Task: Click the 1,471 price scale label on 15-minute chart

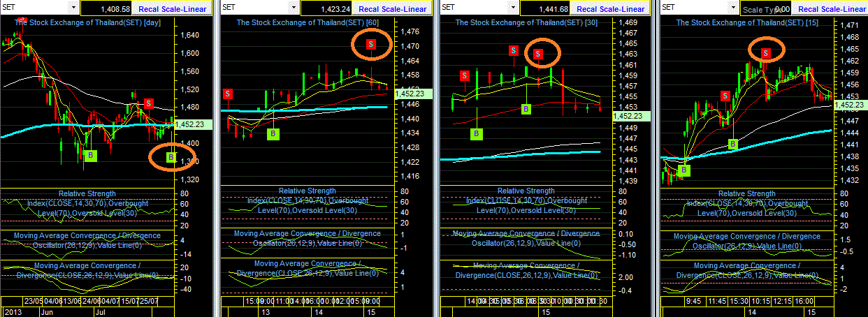Action: pyautogui.click(x=849, y=25)
